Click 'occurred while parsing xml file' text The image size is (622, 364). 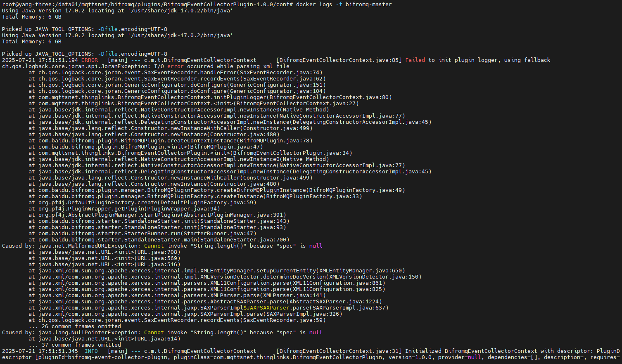click(x=238, y=66)
